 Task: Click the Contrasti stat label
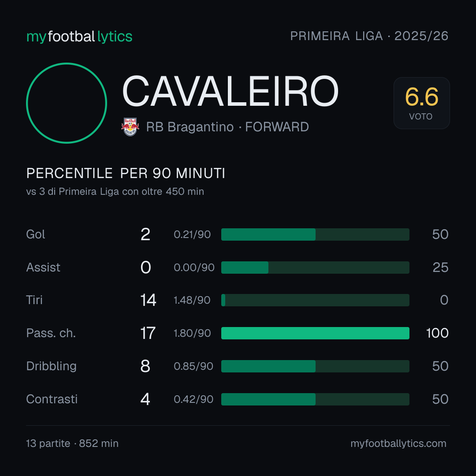(x=52, y=399)
